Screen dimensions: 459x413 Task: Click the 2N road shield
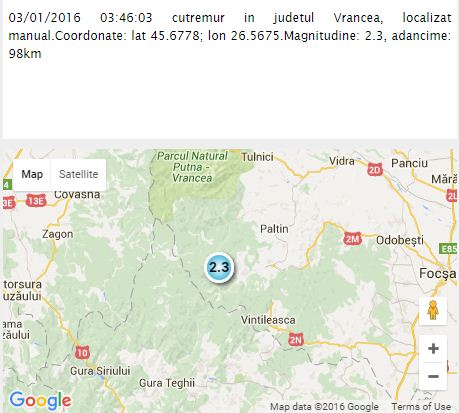click(x=296, y=340)
